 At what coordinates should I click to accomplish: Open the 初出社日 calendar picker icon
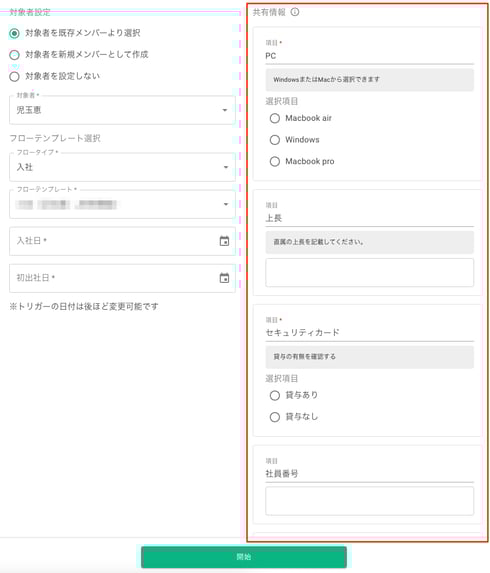[x=224, y=278]
